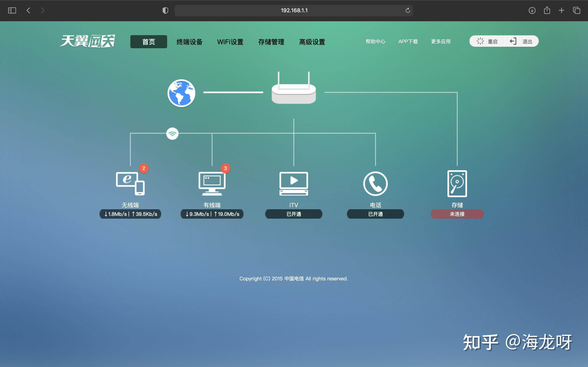Screen dimensions: 588x367
Task: Open the 更多应用 menu
Action: 440,41
